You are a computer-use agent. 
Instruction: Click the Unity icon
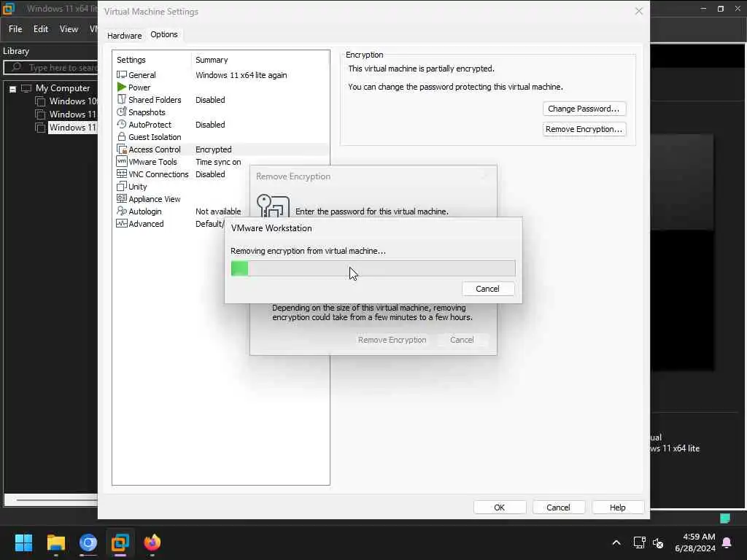(x=122, y=186)
